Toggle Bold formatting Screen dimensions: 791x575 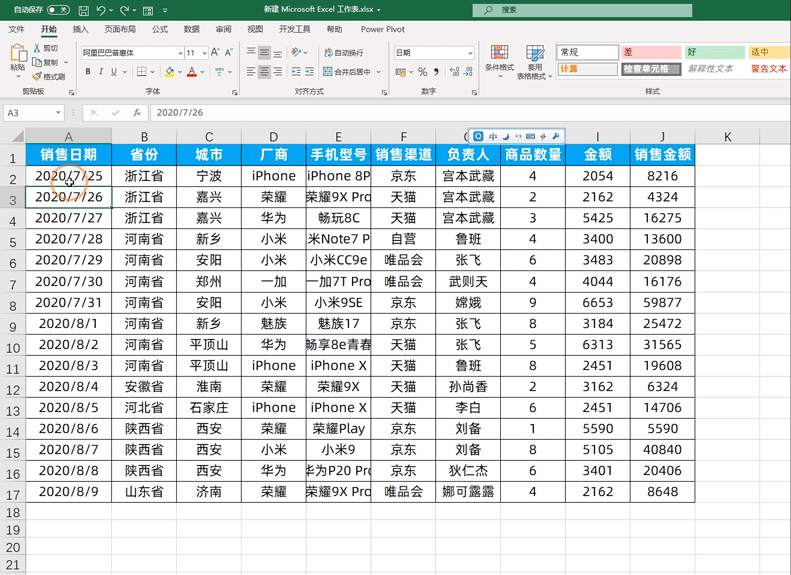[x=88, y=72]
